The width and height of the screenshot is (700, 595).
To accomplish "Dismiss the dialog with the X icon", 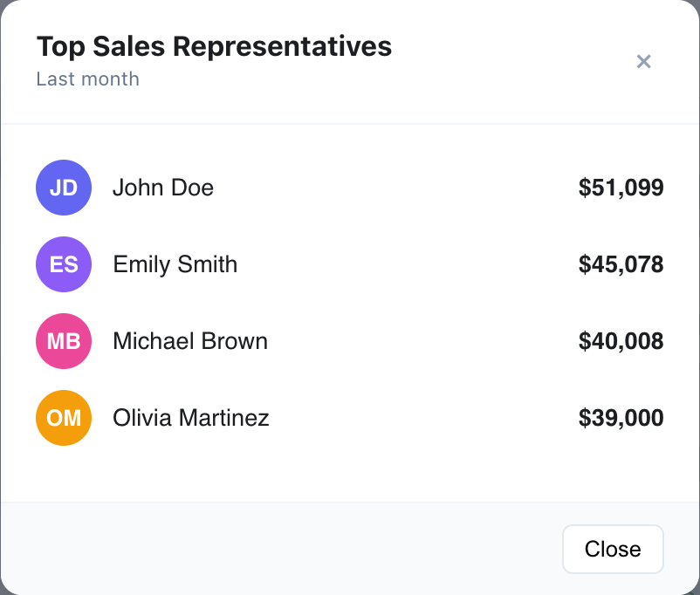I will tap(643, 61).
